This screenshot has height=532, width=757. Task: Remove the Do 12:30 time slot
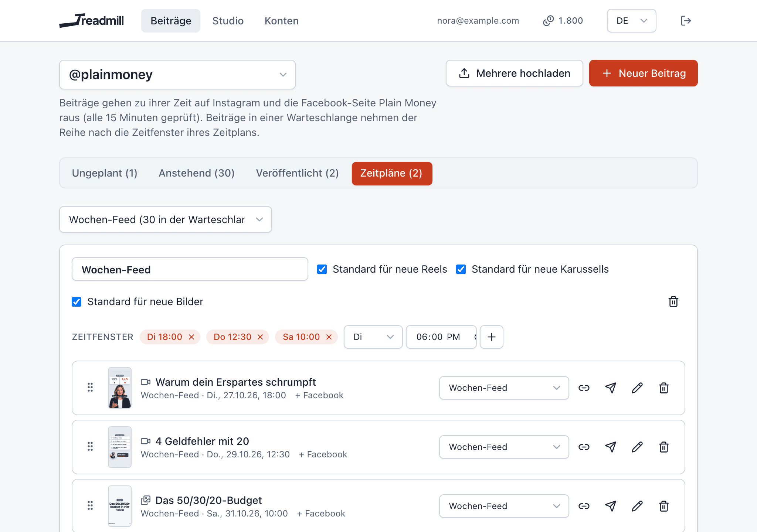point(260,337)
